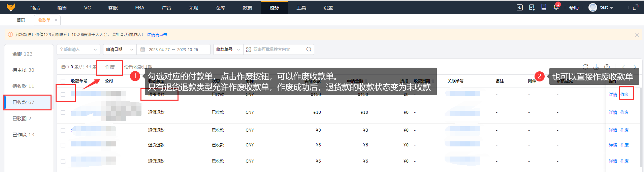The image size is (644, 172).
Task: Go to previous page with left chevron
Action: pyautogui.click(x=624, y=67)
